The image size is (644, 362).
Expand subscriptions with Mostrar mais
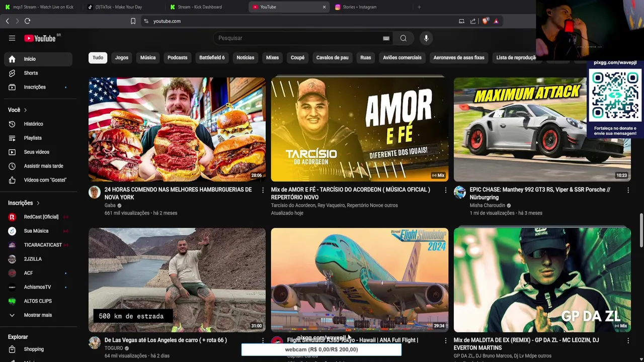[38, 315]
